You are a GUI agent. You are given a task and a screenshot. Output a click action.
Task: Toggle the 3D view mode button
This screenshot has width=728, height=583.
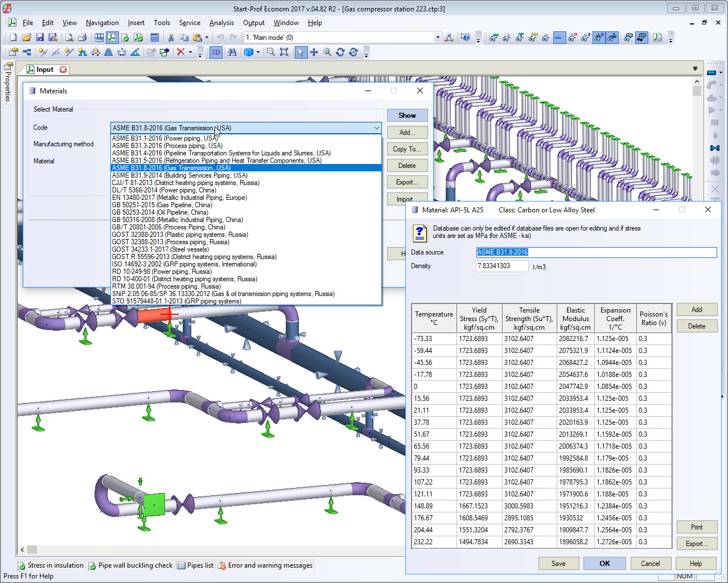coord(215,52)
